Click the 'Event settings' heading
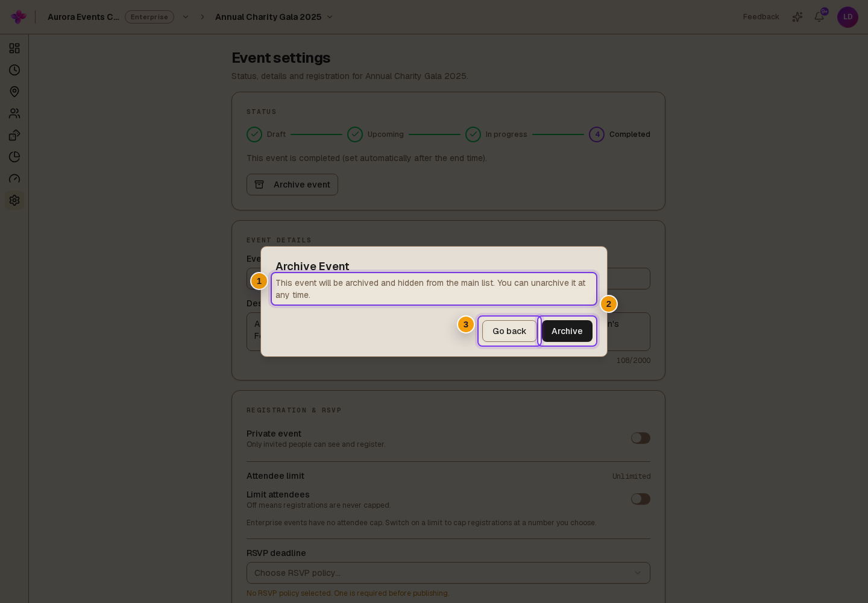 point(281,58)
